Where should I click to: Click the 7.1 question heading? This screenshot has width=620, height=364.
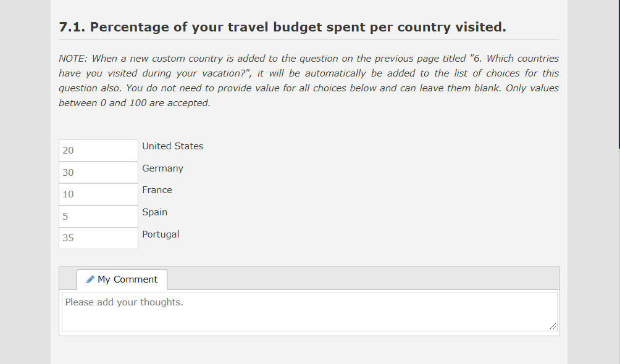point(282,27)
